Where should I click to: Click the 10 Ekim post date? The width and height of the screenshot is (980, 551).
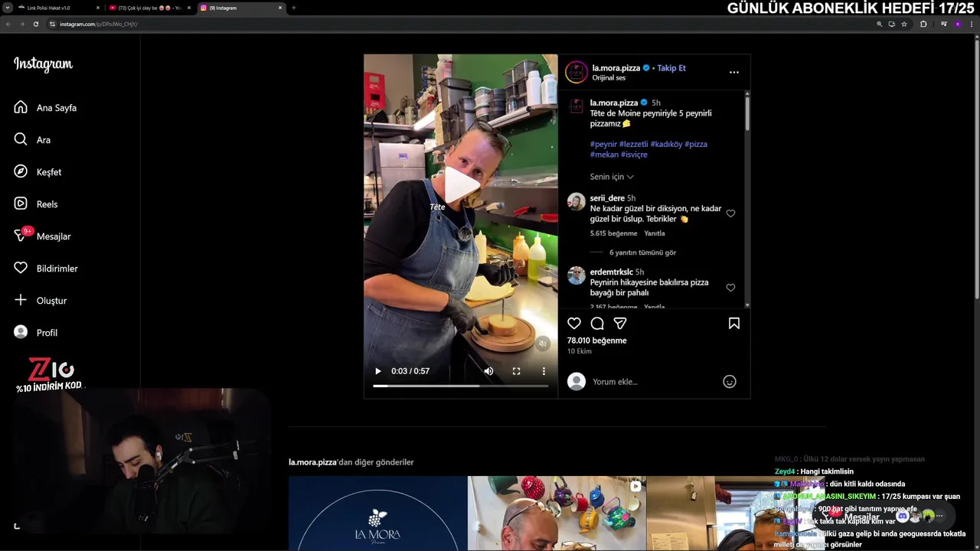tap(579, 351)
